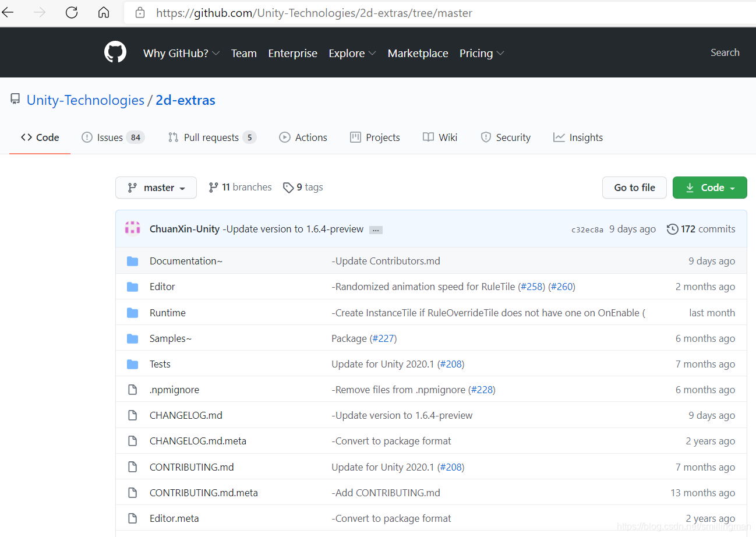This screenshot has width=756, height=537.
Task: Click the Editor folder icon
Action: (133, 287)
